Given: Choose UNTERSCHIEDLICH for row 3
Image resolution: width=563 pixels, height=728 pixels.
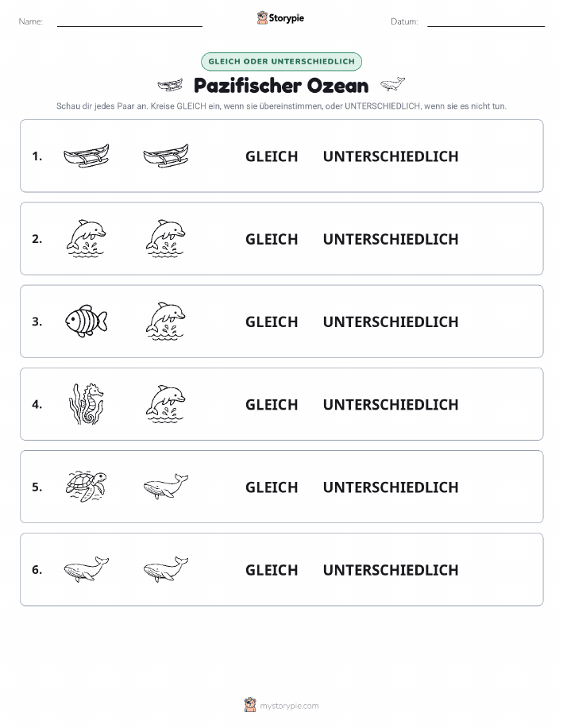Looking at the screenshot, I should (391, 322).
